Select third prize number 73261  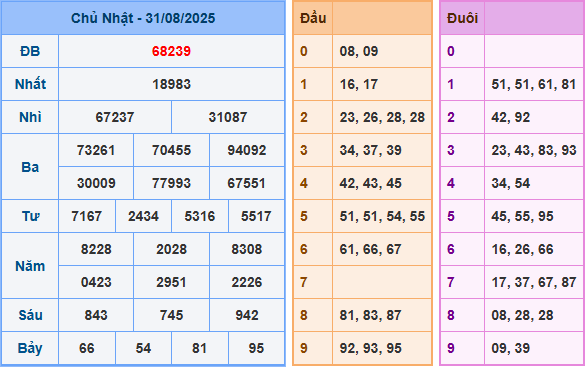click(96, 150)
